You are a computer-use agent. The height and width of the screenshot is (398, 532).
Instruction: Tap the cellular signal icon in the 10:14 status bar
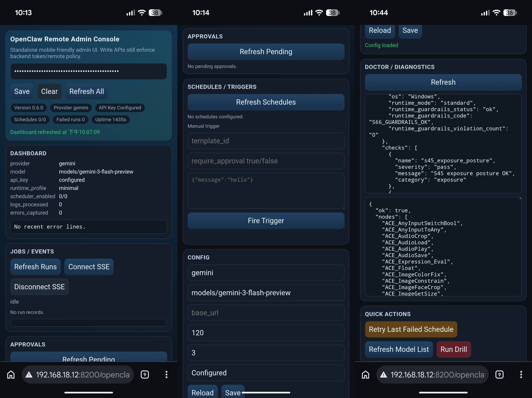pos(308,12)
